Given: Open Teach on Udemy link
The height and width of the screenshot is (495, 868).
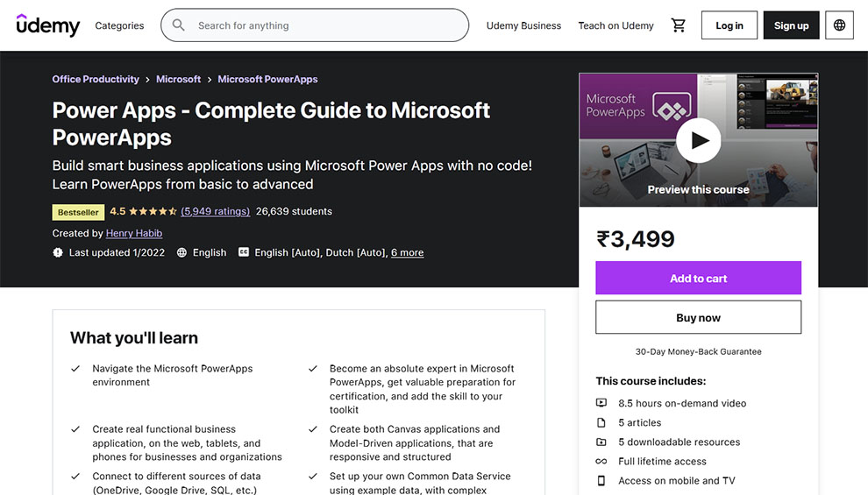Looking at the screenshot, I should [x=615, y=25].
